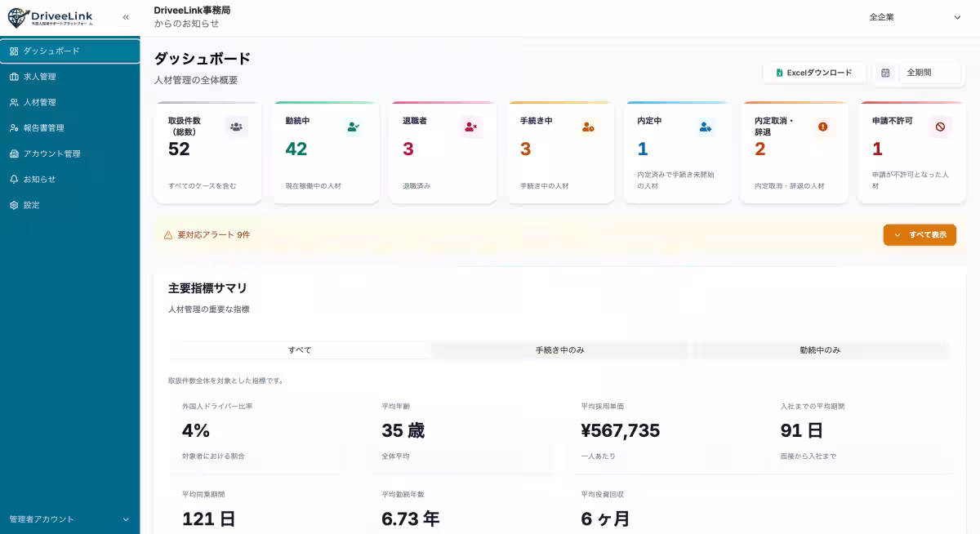Viewport: 980px width, 534px height.
Task: Click the 外国人ドライバー比率 4% metric
Action: [262, 431]
